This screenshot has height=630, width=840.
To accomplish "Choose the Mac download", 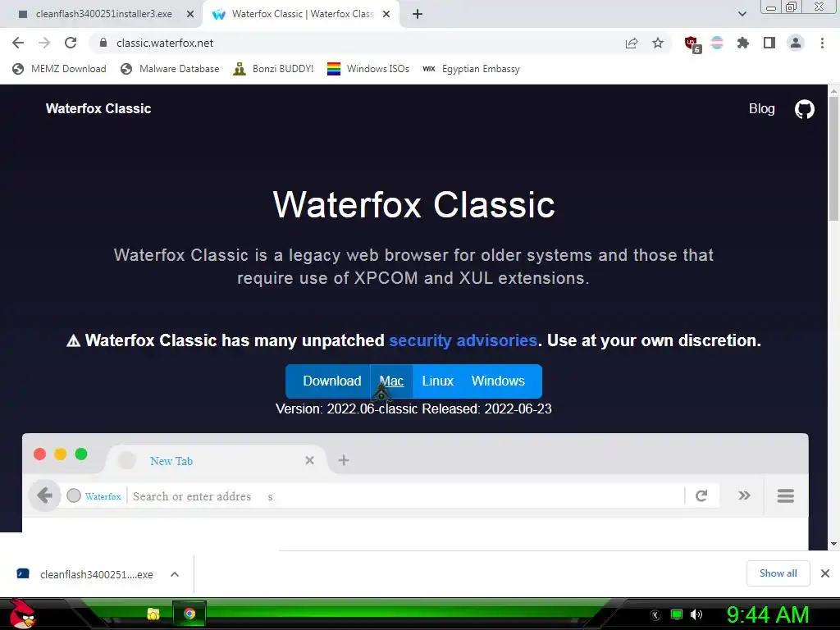I will click(x=391, y=381).
